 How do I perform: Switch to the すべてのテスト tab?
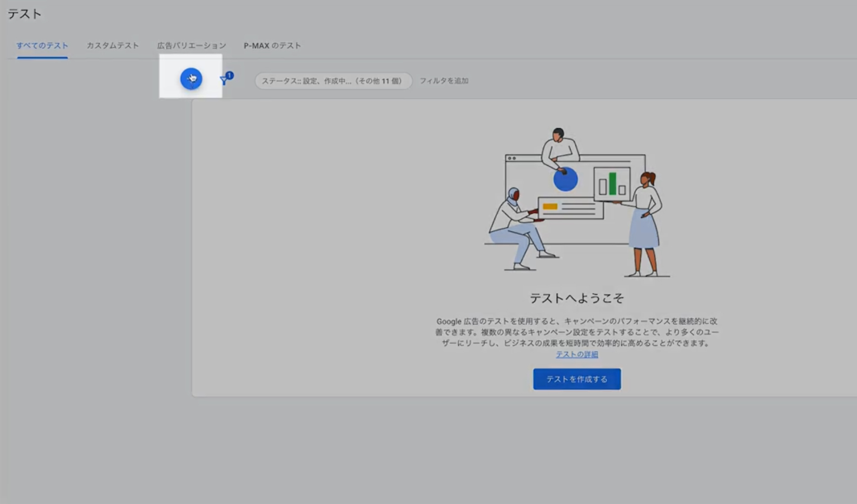(x=42, y=46)
